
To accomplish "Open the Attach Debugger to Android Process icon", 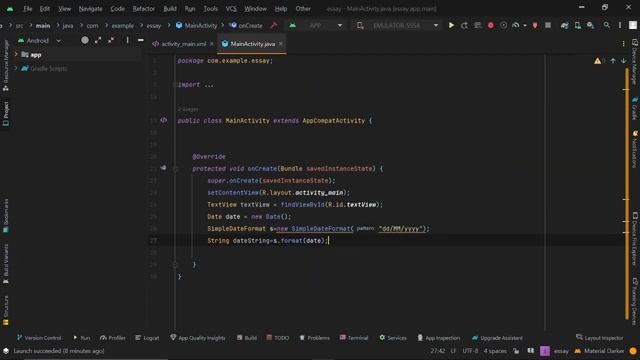I will click(x=535, y=25).
